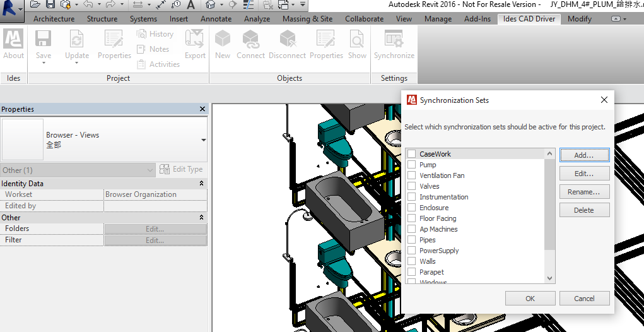Tick the Parapet checkbox

point(411,271)
